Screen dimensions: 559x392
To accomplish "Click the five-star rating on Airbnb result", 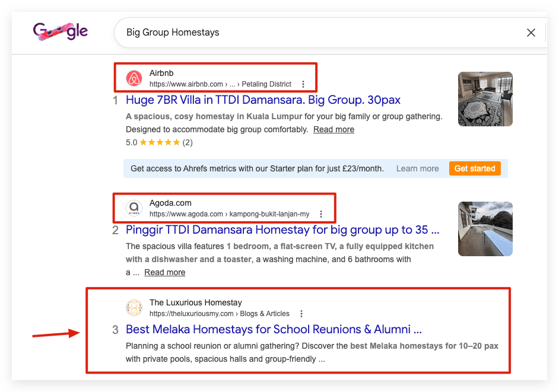I will pyautogui.click(x=160, y=142).
